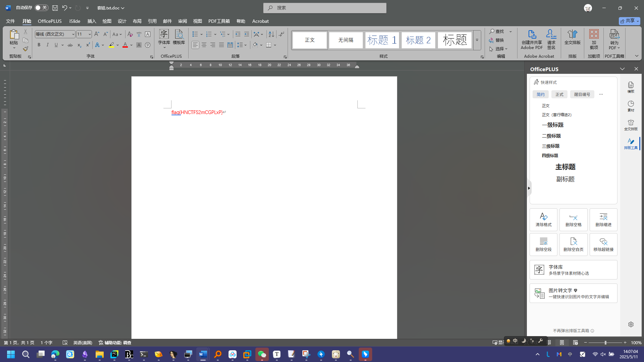Expand the Paste options arrow

click(14, 48)
